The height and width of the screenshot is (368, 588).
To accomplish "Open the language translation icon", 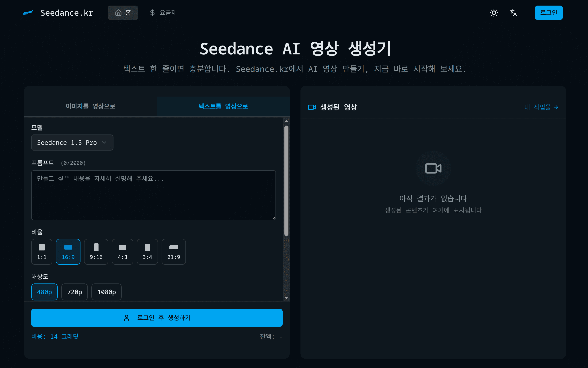I will click(x=513, y=13).
